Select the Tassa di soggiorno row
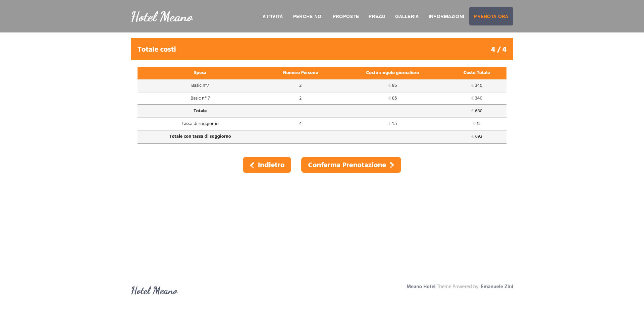Viewport: 644px width, 311px height. (200, 124)
